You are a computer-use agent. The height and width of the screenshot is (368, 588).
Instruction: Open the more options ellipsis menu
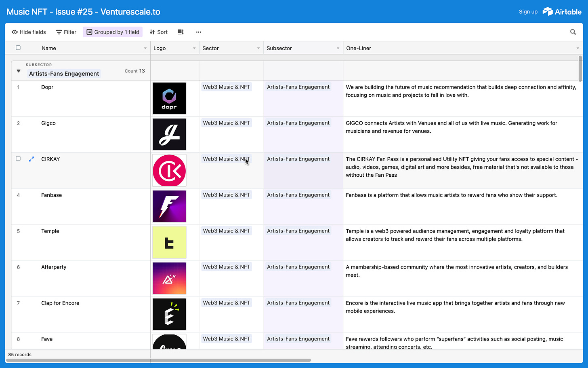(x=198, y=32)
